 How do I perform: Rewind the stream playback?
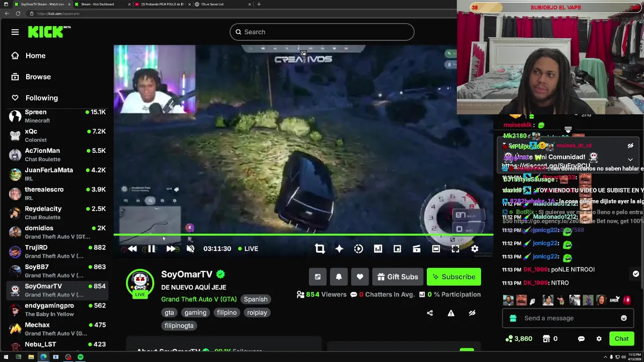[x=132, y=248]
